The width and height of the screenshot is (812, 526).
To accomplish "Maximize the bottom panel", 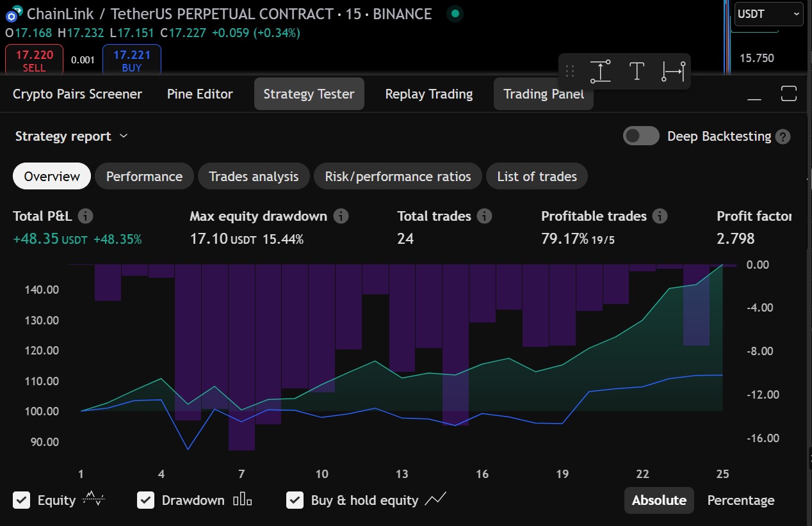I will tap(789, 94).
